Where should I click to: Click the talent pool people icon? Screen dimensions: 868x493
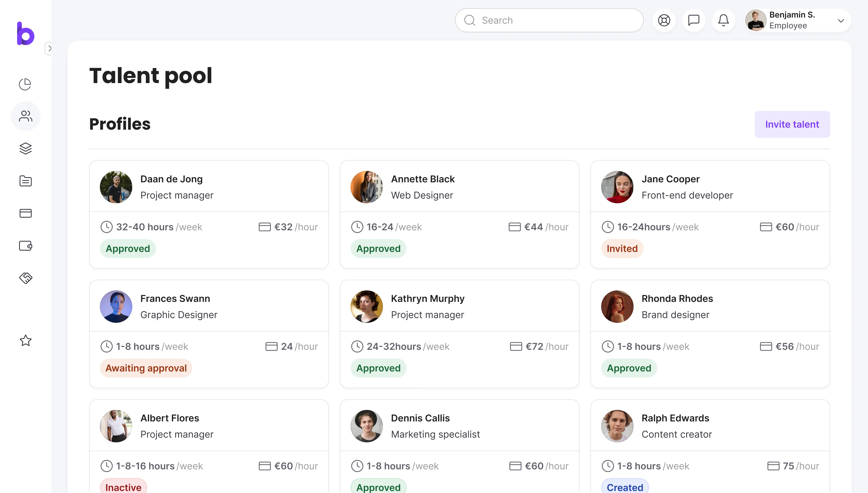point(26,116)
